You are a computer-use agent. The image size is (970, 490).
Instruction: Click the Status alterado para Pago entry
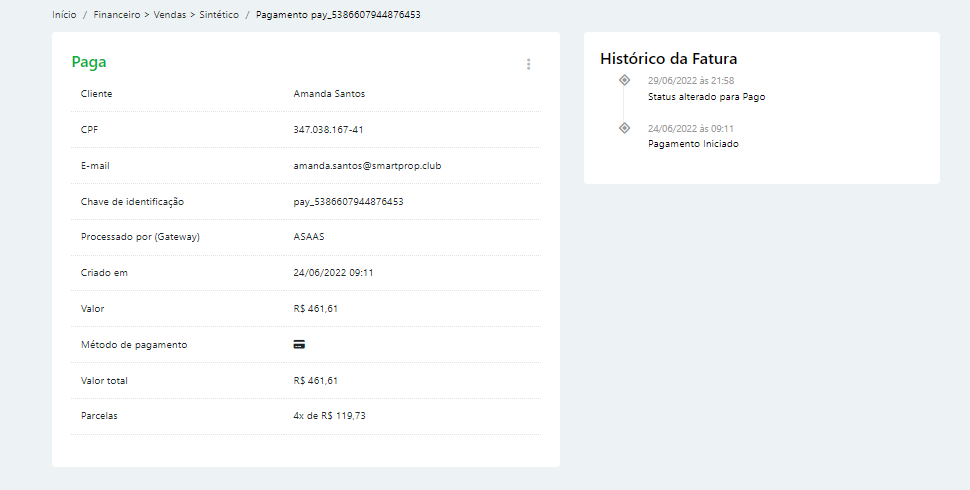pyautogui.click(x=706, y=97)
